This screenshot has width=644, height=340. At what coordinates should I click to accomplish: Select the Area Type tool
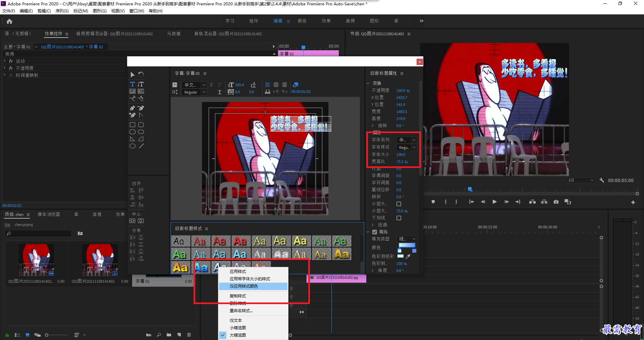tap(132, 91)
